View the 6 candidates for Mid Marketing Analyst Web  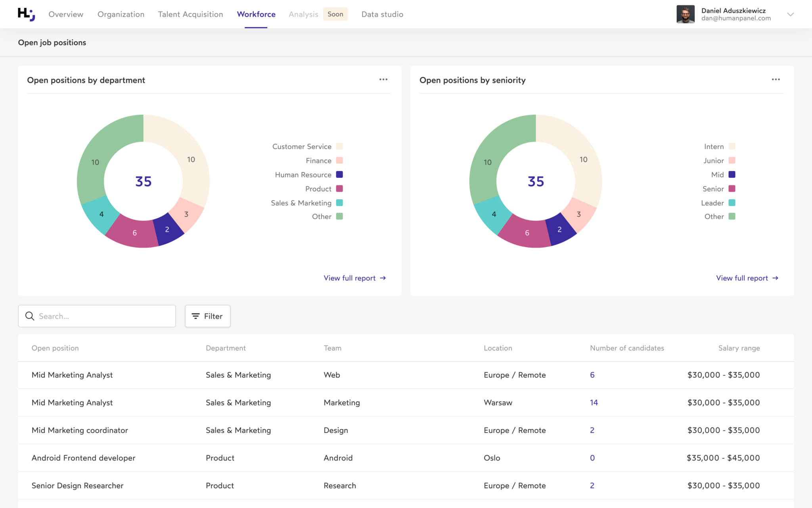pyautogui.click(x=592, y=375)
